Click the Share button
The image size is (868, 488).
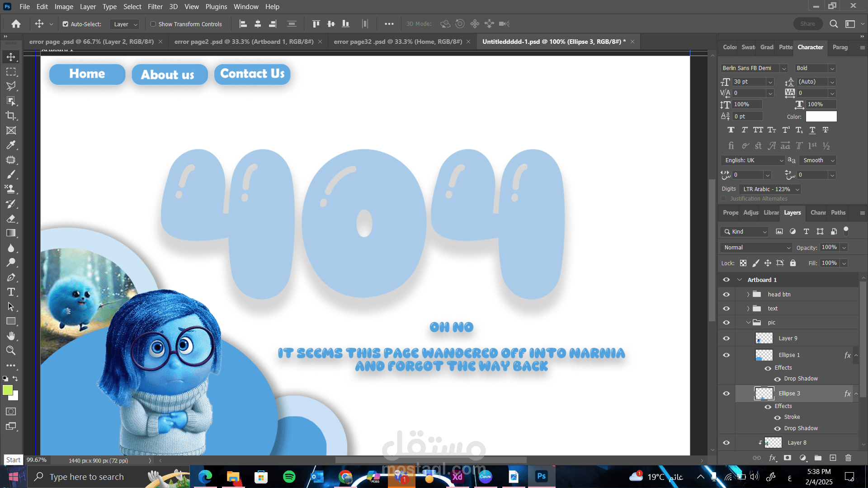click(807, 24)
